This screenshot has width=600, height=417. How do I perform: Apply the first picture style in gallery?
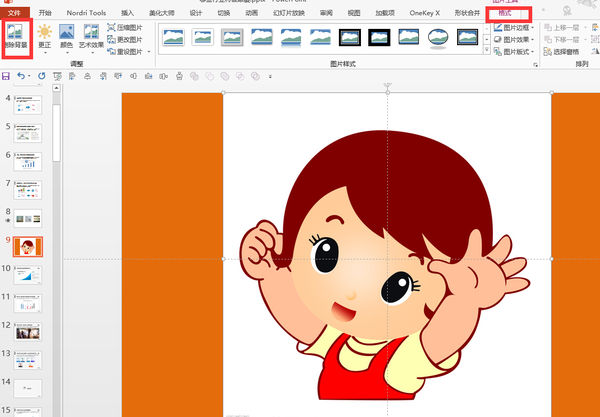[x=172, y=38]
